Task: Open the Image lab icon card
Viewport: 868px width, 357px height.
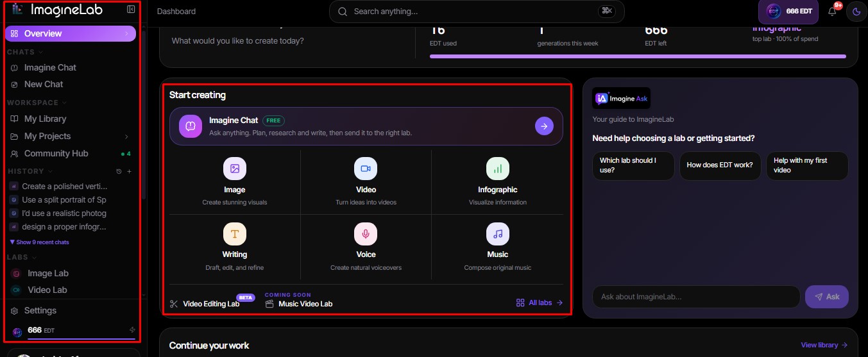Action: click(x=235, y=169)
